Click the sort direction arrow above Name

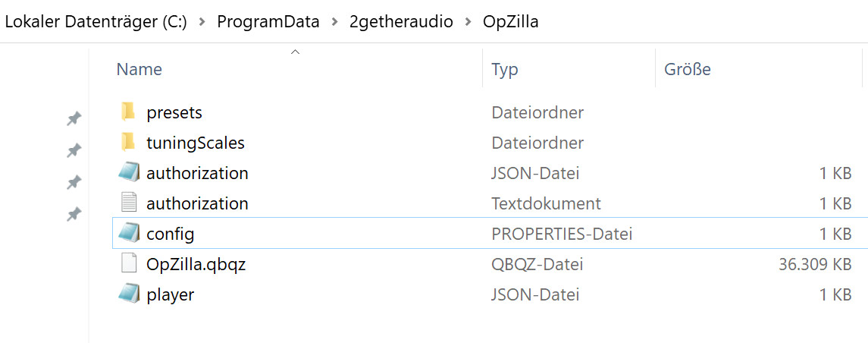pos(295,52)
